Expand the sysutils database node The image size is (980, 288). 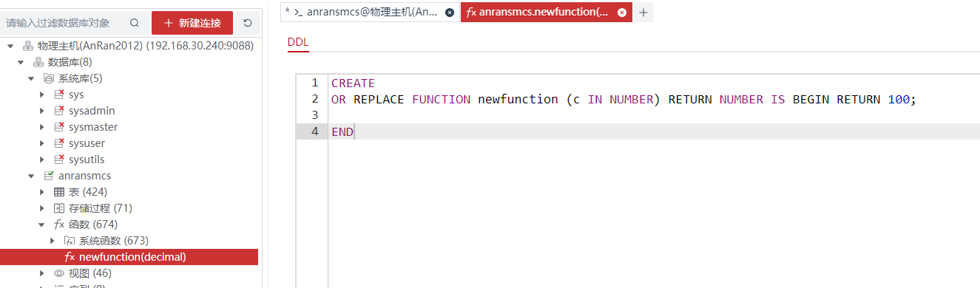[x=42, y=160]
